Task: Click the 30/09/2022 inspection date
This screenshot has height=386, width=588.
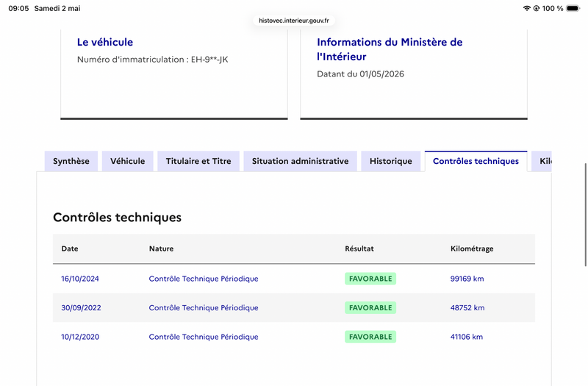Action: coord(81,308)
